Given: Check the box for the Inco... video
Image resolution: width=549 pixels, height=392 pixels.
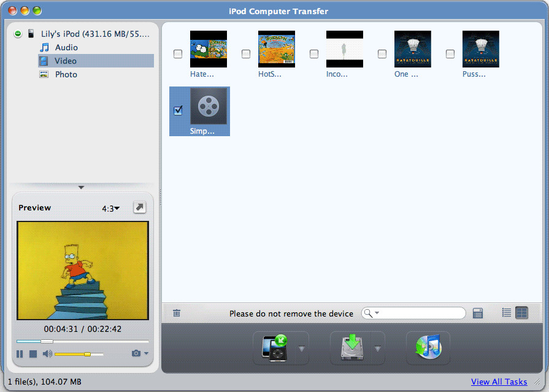Looking at the screenshot, I should tap(314, 53).
